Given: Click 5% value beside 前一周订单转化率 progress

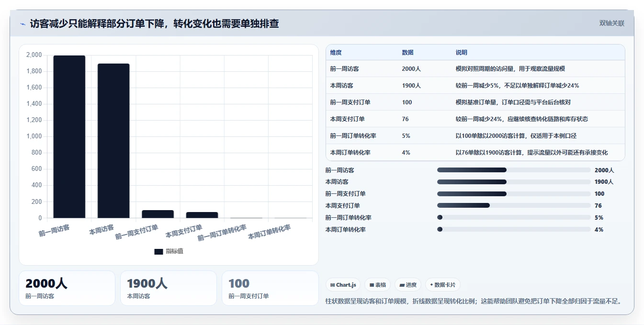Looking at the screenshot, I should pos(599,218).
